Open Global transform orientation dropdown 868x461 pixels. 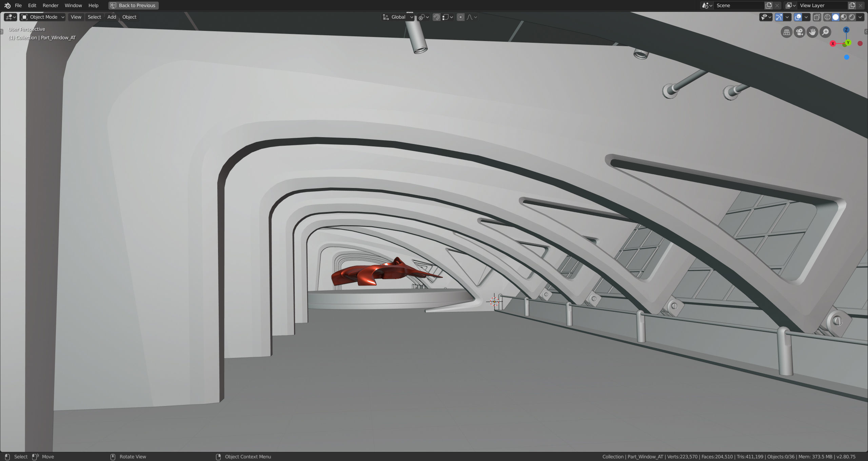398,17
